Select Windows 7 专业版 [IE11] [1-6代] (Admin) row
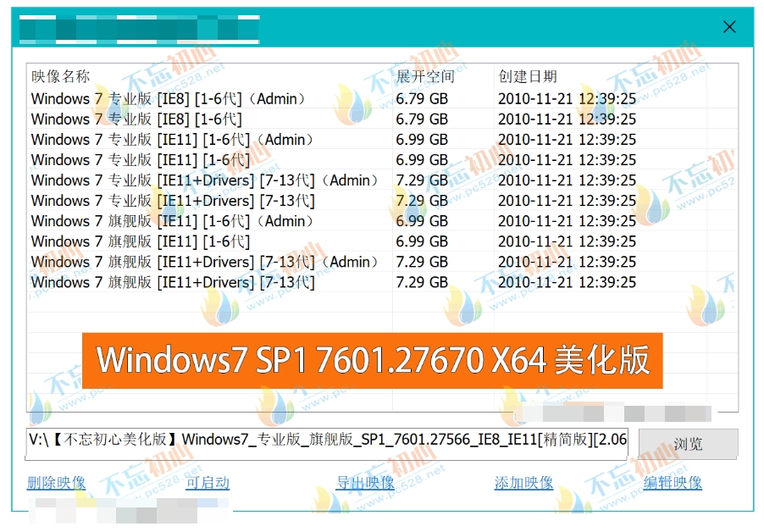Viewport: 764px width, 532px height. point(383,139)
